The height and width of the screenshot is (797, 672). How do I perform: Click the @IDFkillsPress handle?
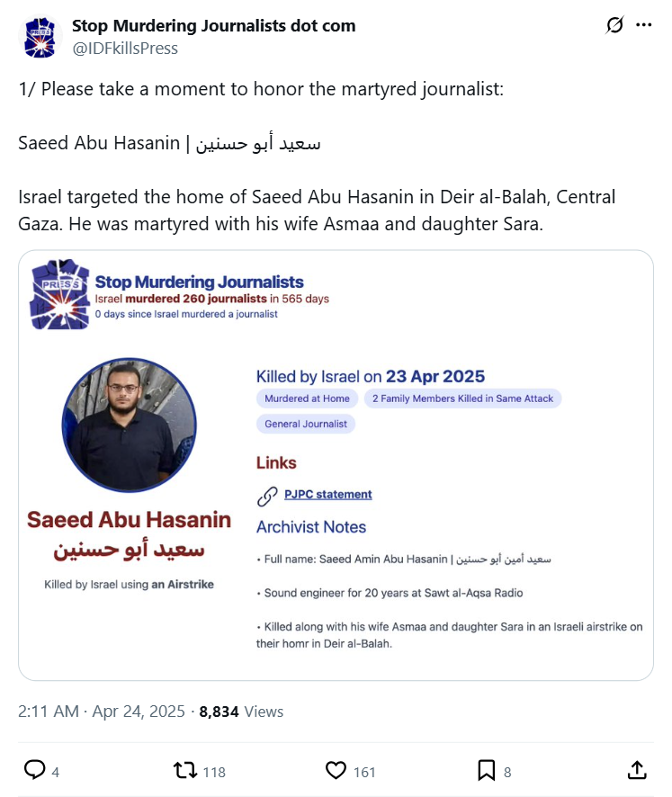click(125, 49)
